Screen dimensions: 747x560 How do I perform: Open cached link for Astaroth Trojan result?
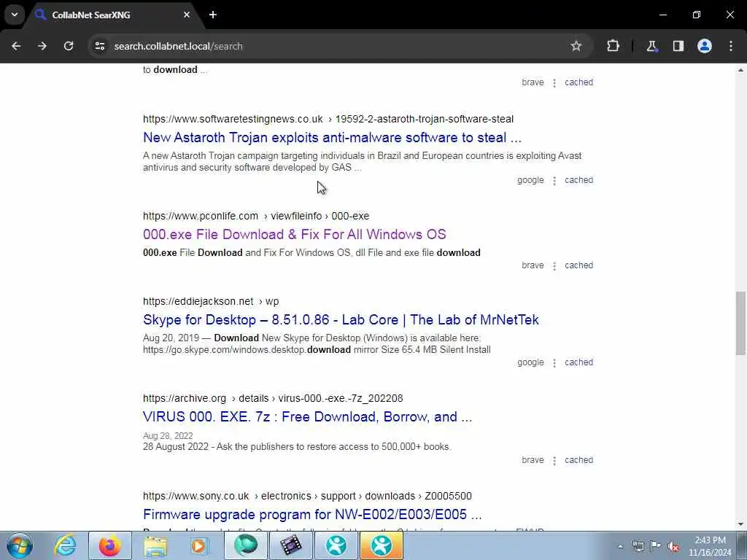(x=578, y=180)
